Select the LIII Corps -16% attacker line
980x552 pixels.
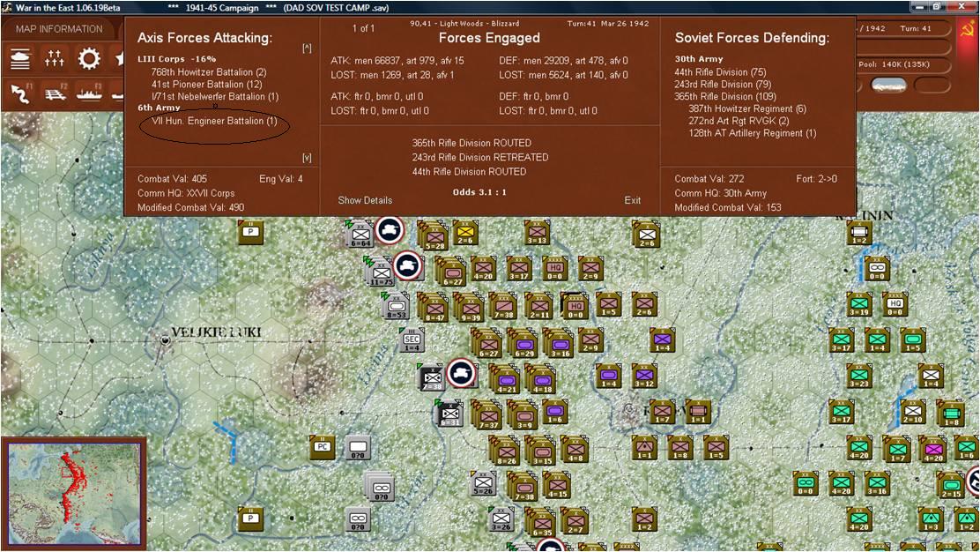(177, 59)
